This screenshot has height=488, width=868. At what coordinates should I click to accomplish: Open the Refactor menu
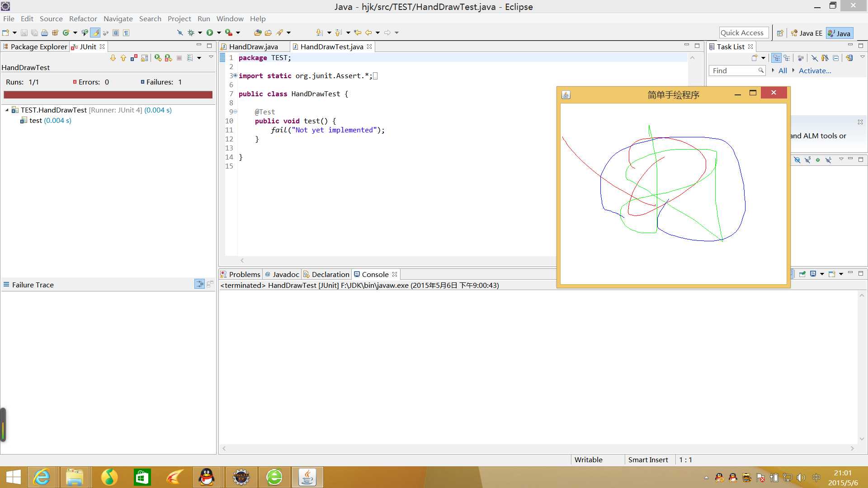click(x=83, y=19)
